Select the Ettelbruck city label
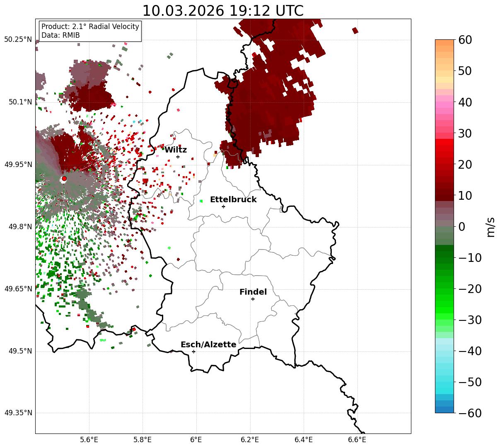Viewport: 500px width, 448px height. coord(233,199)
